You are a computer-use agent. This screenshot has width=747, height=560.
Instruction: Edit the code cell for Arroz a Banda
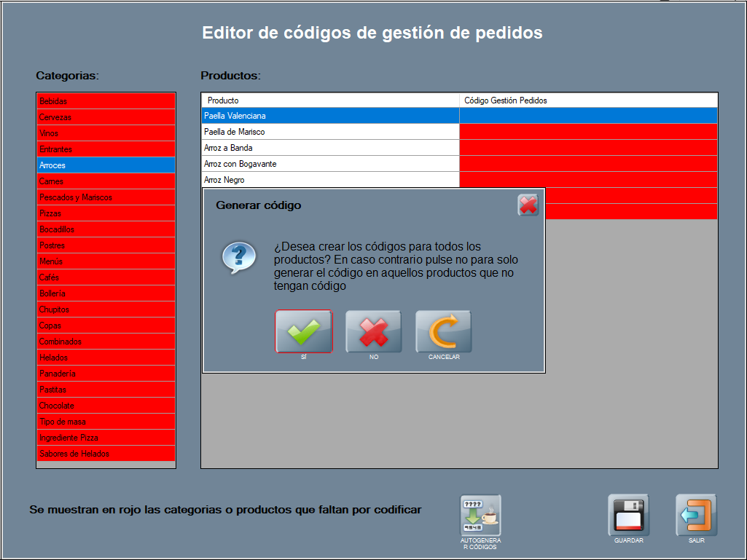pos(588,148)
